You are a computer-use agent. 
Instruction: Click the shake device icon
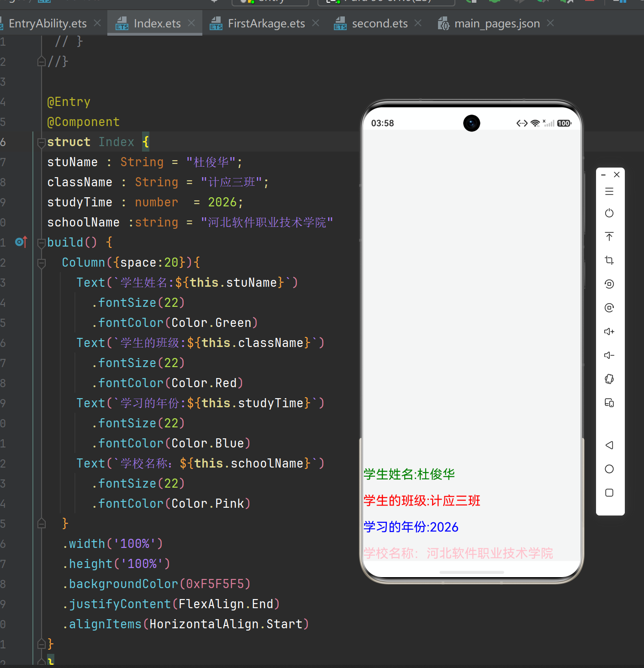[x=609, y=379]
